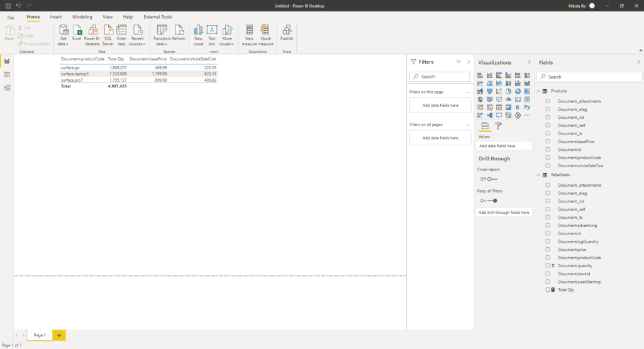Import data from Excel
Screen dimensions: 644x349
(77, 33)
